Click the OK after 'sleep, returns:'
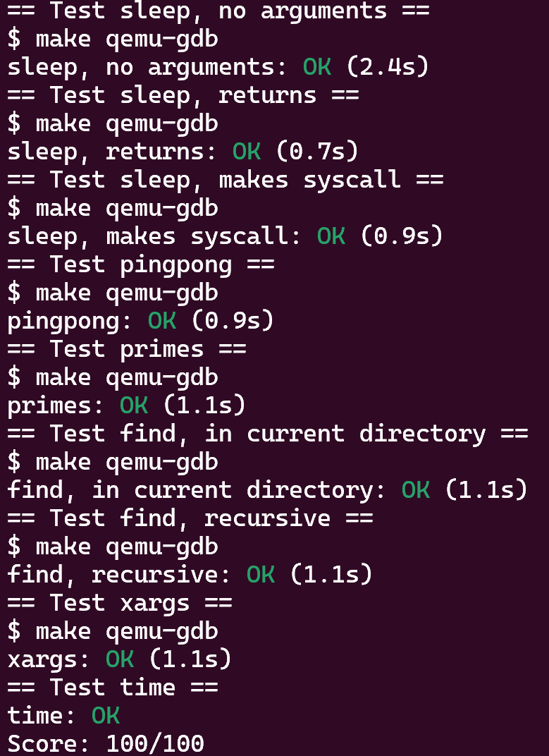This screenshot has width=549, height=756. click(x=247, y=151)
